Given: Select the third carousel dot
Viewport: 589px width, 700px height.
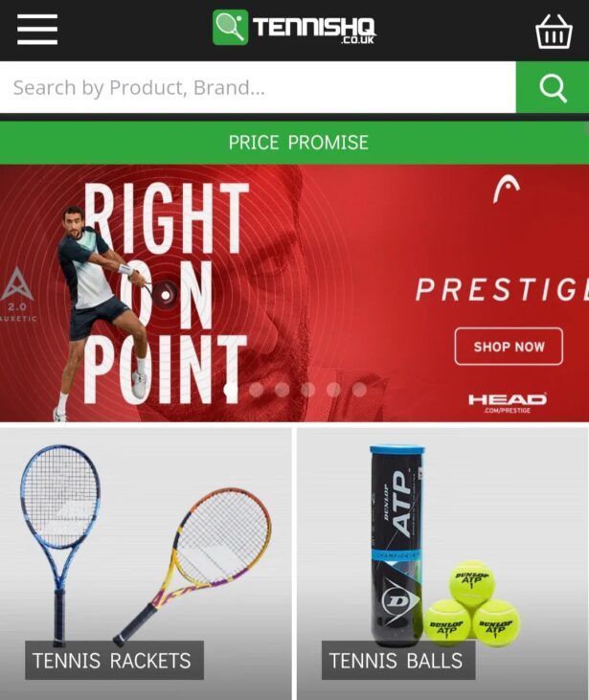Looking at the screenshot, I should pyautogui.click(x=283, y=390).
